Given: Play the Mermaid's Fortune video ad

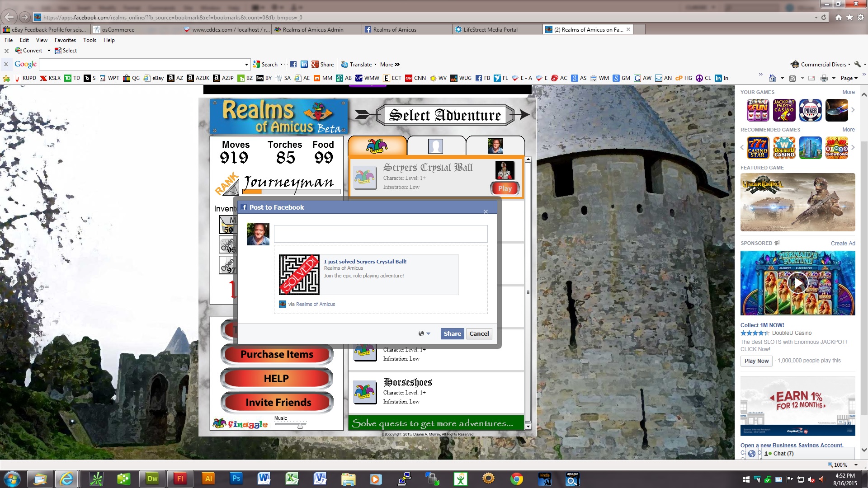Looking at the screenshot, I should [x=797, y=283].
